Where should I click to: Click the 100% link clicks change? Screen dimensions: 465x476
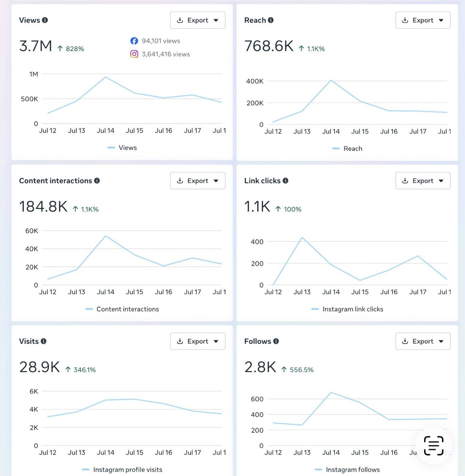coord(289,209)
